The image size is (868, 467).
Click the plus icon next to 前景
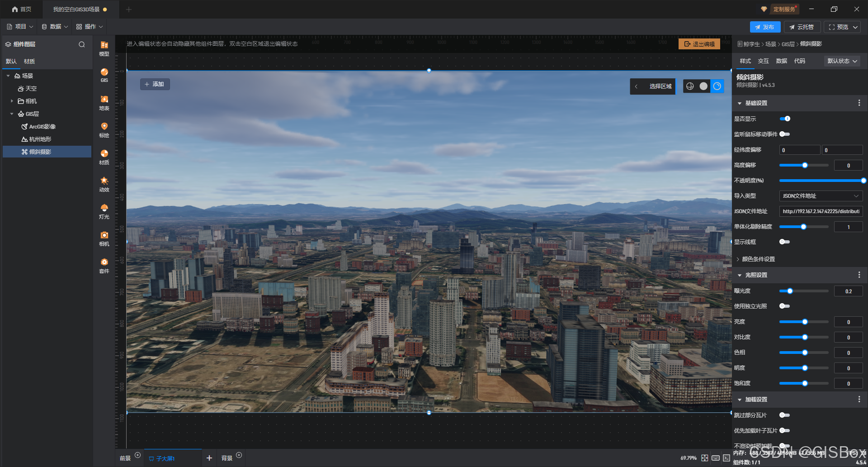pos(137,455)
